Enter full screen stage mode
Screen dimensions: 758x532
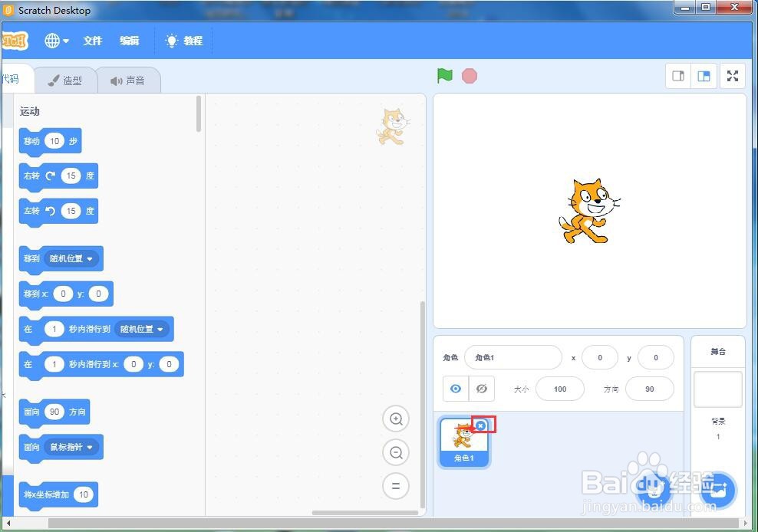pos(733,76)
